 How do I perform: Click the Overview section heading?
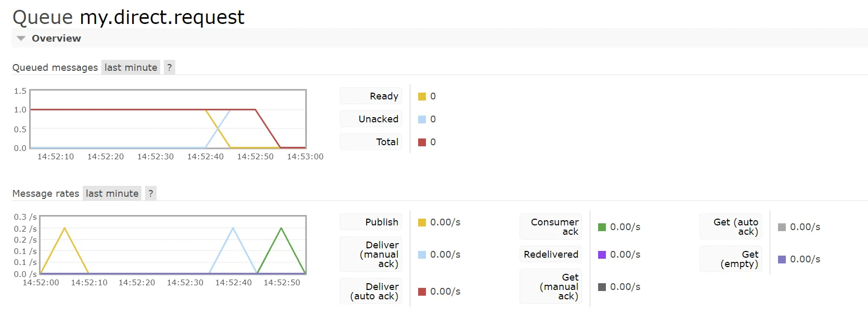pyautogui.click(x=56, y=39)
